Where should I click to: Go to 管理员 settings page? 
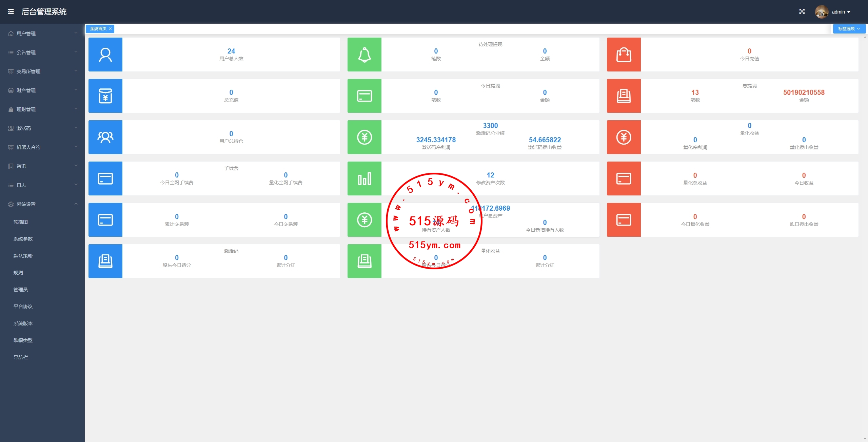pyautogui.click(x=21, y=290)
